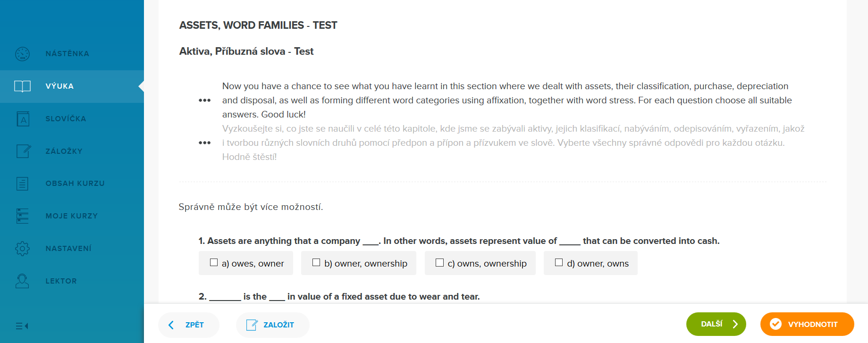
Task: Collapse the sidebar with bottom-left toggle
Action: pyautogui.click(x=22, y=326)
